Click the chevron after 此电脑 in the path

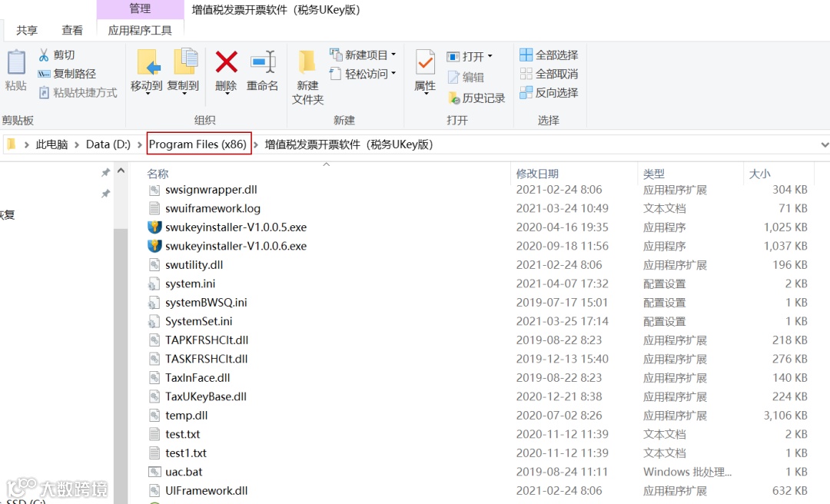[77, 144]
